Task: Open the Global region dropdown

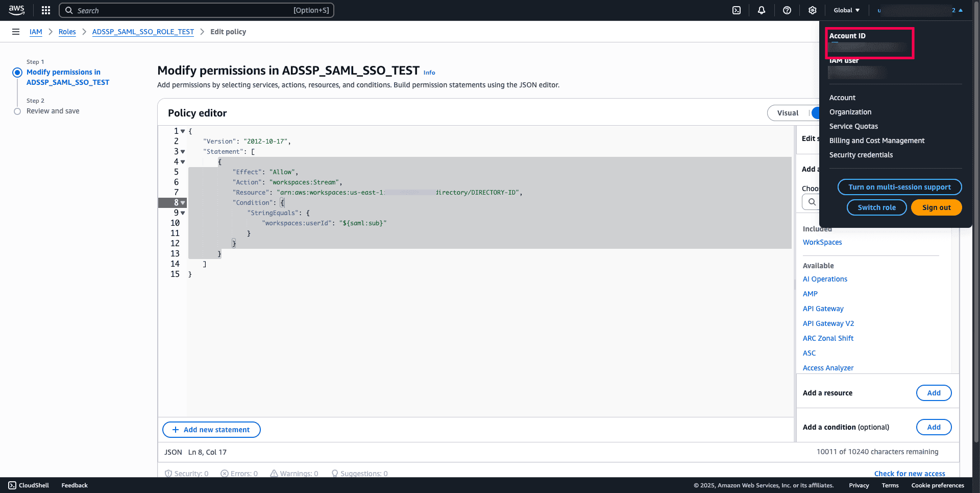Action: point(847,10)
